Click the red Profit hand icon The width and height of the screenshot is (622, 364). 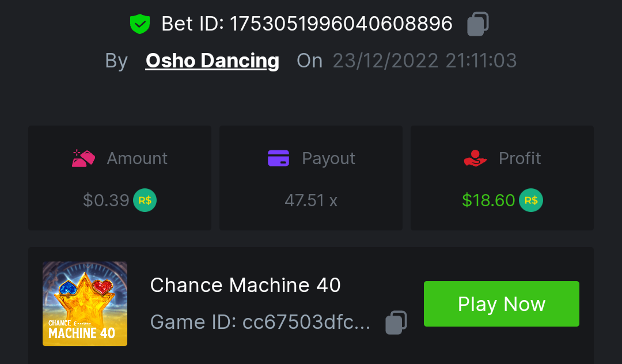pos(475,158)
